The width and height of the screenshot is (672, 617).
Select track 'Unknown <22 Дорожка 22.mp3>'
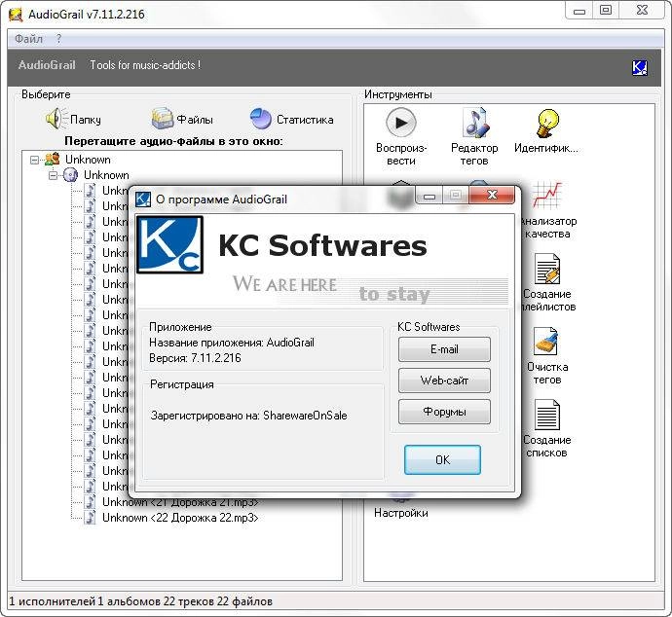180,518
